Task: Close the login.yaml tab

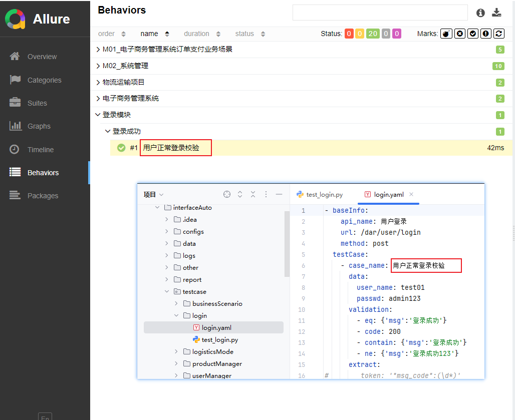Action: coord(411,194)
